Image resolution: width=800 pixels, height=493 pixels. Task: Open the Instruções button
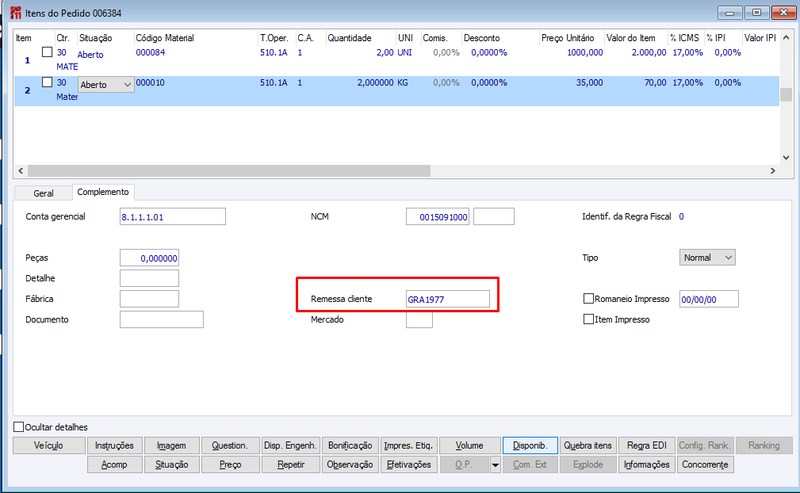[114, 446]
